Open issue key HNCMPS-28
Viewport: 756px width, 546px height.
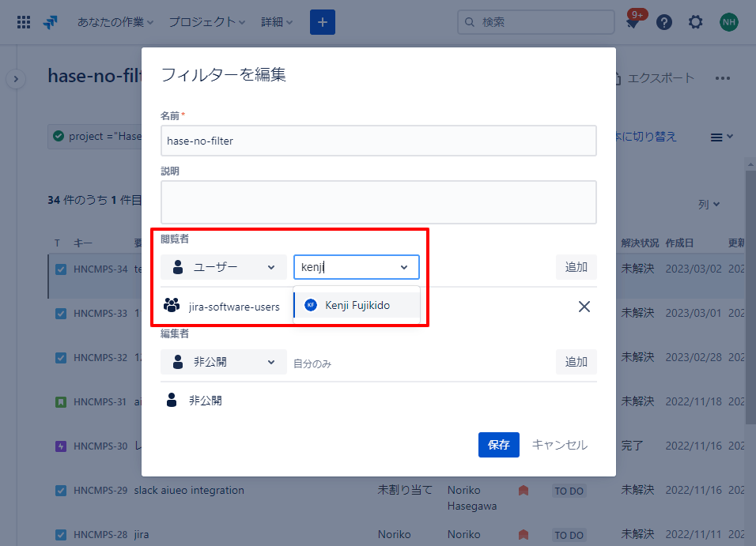coord(100,535)
